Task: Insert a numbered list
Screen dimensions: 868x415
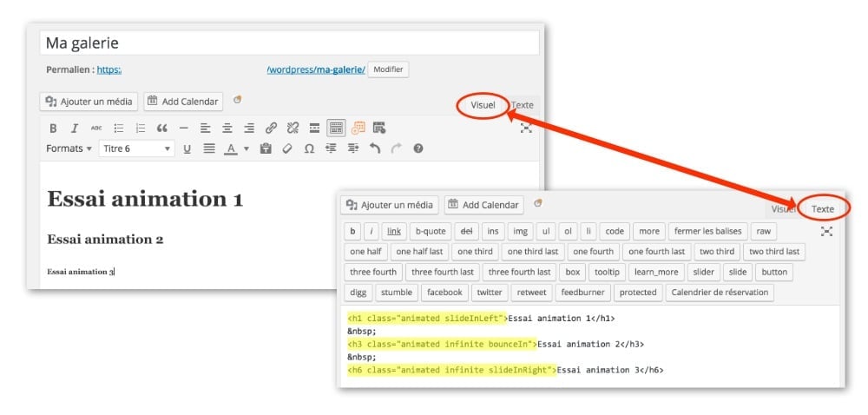Action: (x=141, y=128)
